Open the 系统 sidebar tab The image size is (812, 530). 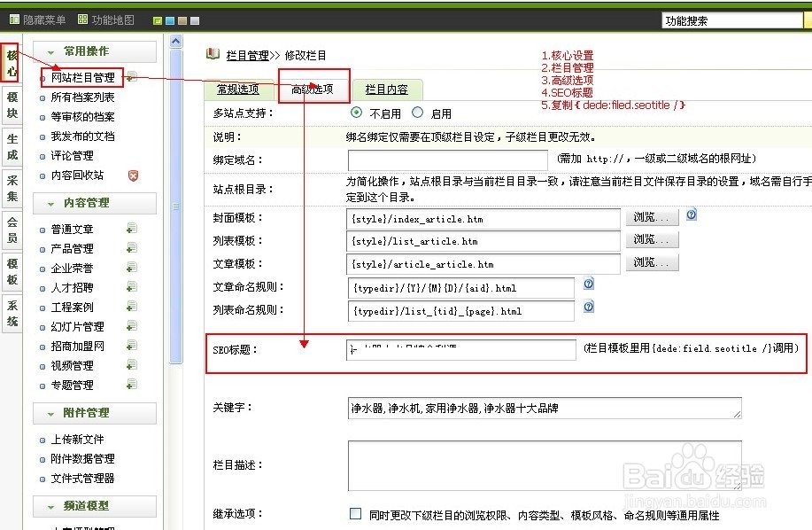(x=11, y=315)
